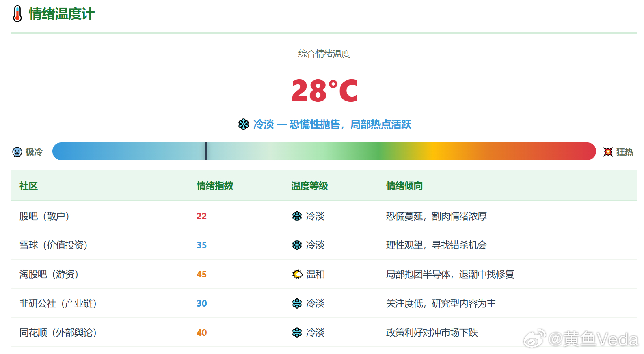Screen dimensions: 644x354
Task: Click the 综合情绪温度 label
Action: pos(324,54)
